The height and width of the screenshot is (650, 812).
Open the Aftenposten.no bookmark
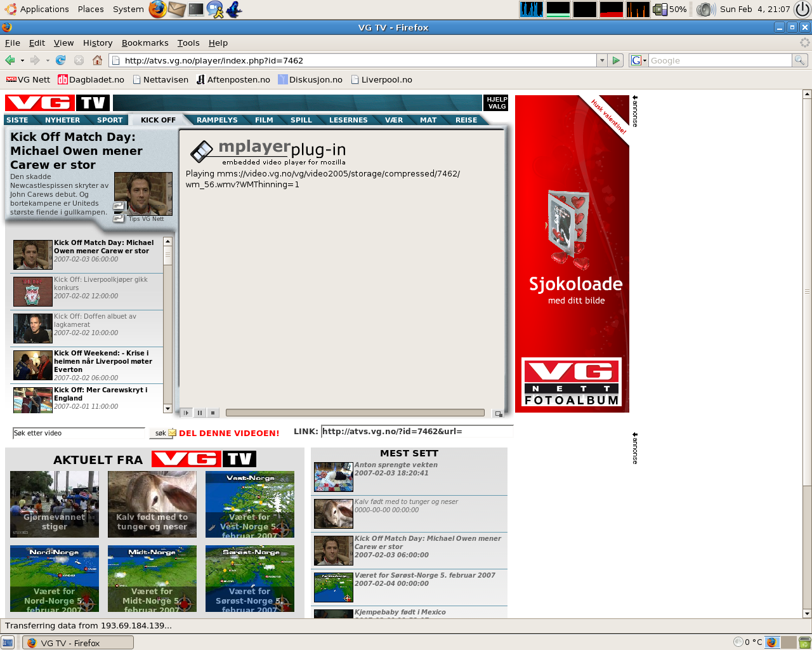tap(233, 79)
